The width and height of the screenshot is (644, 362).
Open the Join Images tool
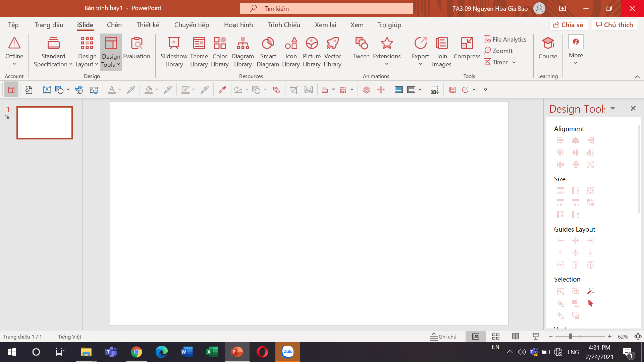[x=441, y=52]
